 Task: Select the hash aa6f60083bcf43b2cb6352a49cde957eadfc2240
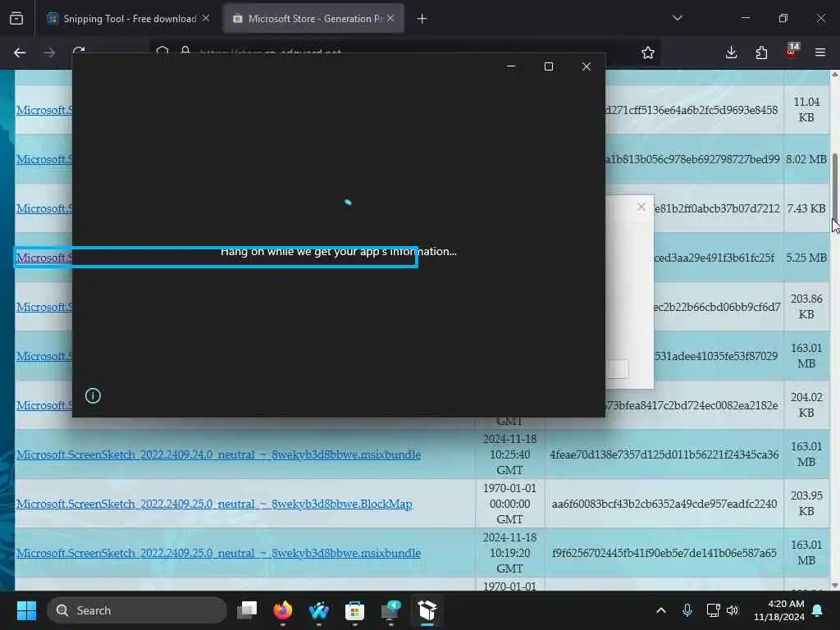click(664, 504)
